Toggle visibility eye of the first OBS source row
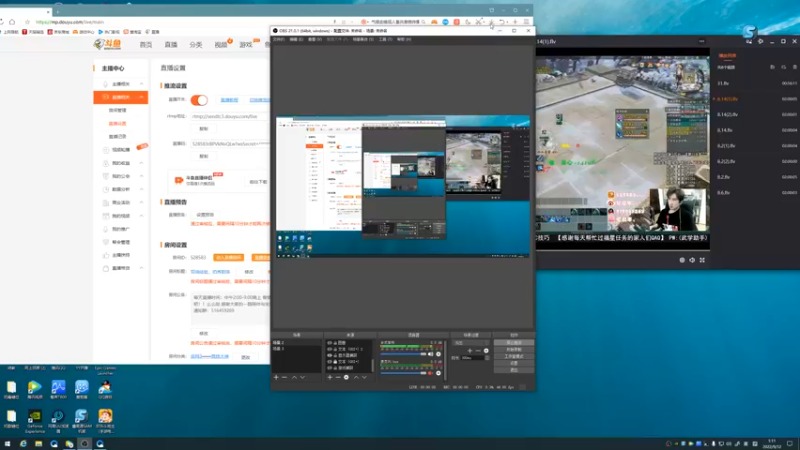The width and height of the screenshot is (800, 450). 329,343
